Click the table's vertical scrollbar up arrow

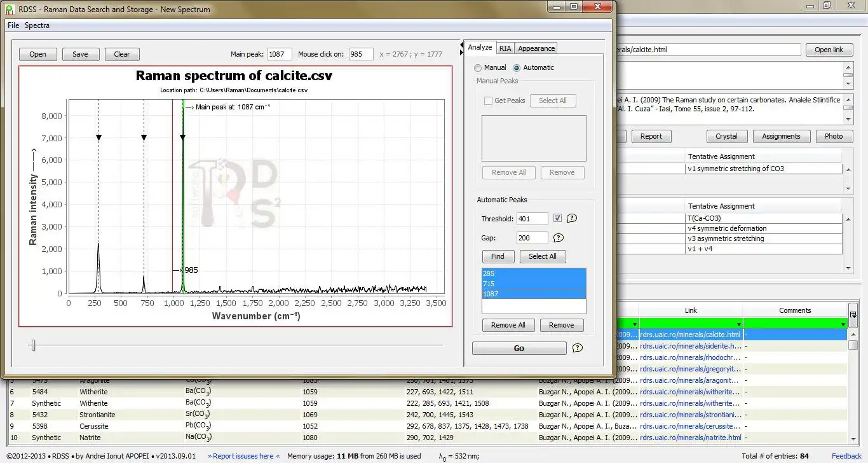(x=853, y=334)
